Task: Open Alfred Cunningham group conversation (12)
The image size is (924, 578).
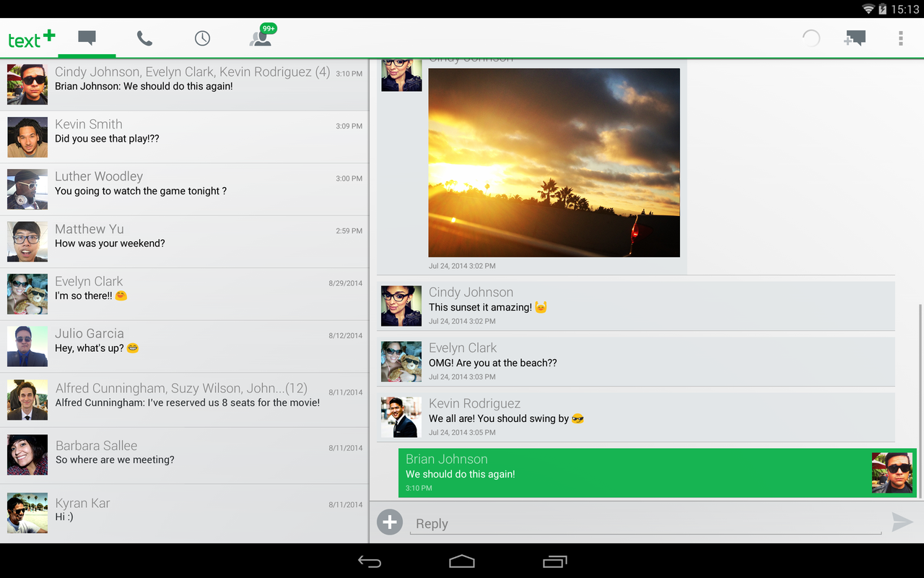Action: tap(185, 400)
